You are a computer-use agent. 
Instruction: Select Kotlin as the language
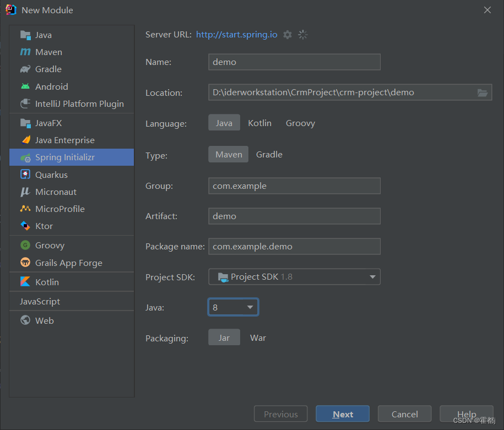coord(260,123)
